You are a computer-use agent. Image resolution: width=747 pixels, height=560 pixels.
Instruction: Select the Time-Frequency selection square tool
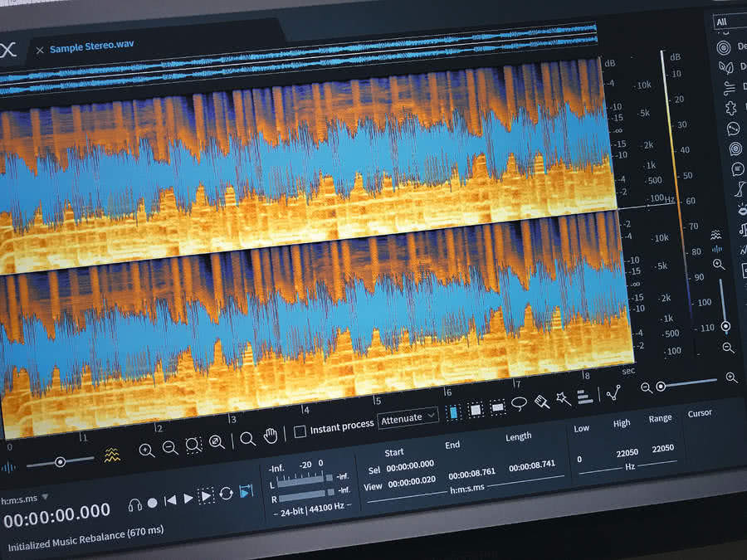475,410
